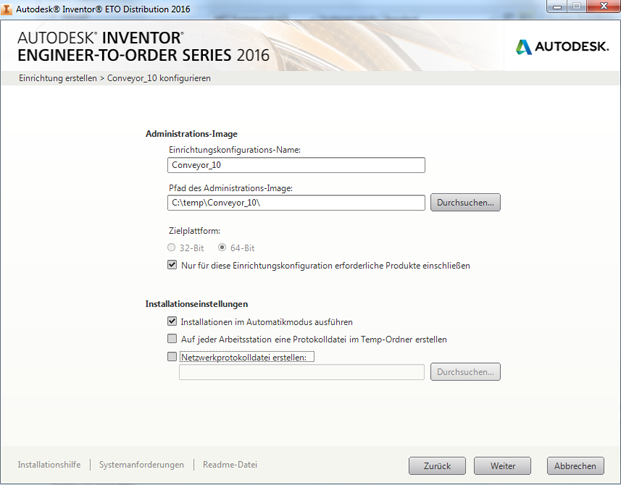Click the 'Pfad des Administrations-Image:' label
Screen dimensions: 621x485
pos(230,188)
